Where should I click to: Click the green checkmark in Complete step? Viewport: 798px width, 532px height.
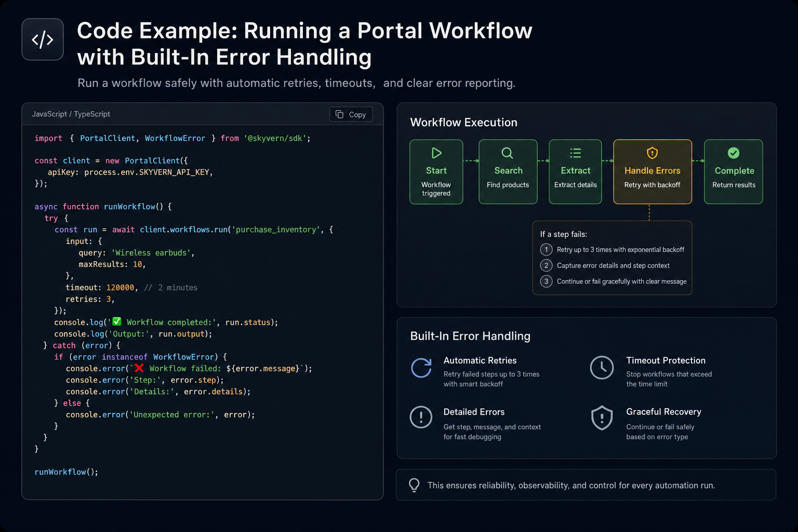point(734,153)
